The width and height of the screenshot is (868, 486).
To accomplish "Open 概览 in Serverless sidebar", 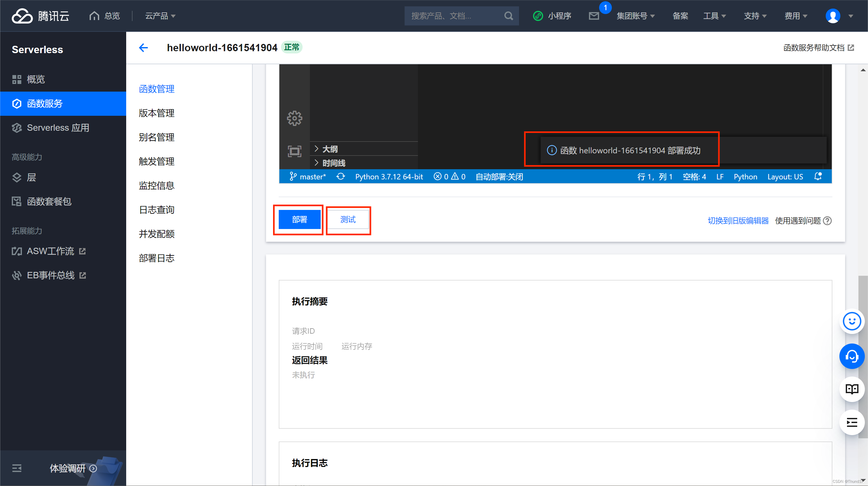I will click(63, 79).
